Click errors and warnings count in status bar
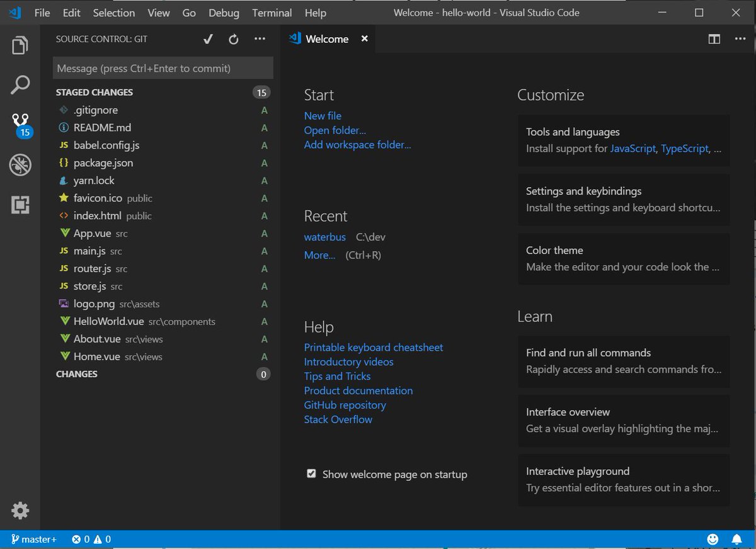The height and width of the screenshot is (549, 756). tap(91, 540)
